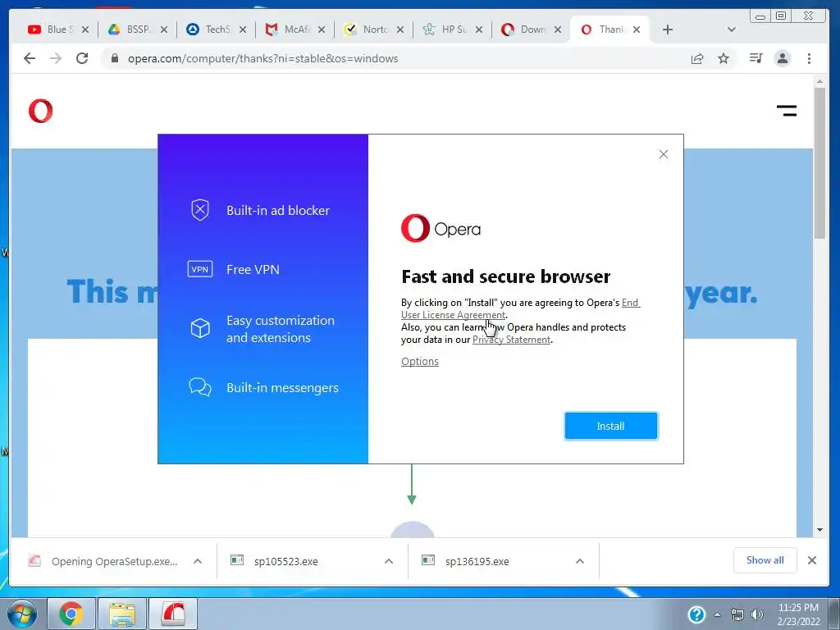Bookmark this page with the star icon
This screenshot has height=630, width=840.
pyautogui.click(x=724, y=58)
